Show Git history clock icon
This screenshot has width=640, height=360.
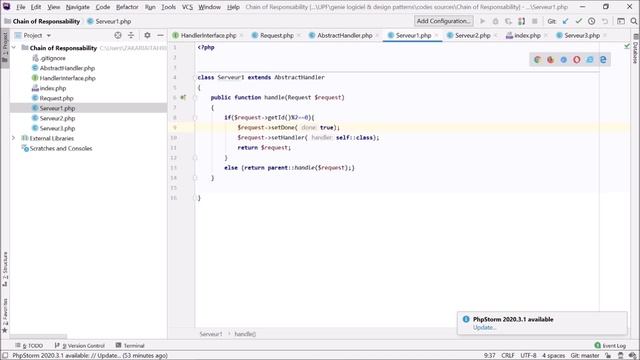coord(591,21)
